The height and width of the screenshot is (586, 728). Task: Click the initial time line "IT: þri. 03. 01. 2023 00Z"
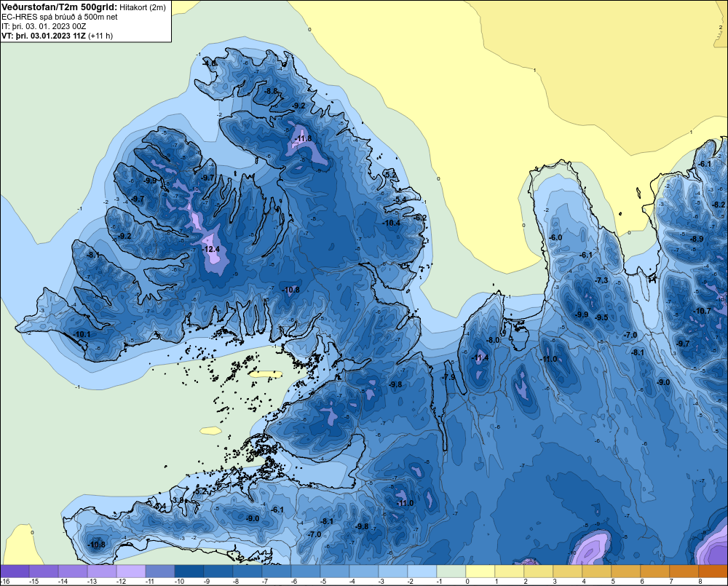(44, 26)
